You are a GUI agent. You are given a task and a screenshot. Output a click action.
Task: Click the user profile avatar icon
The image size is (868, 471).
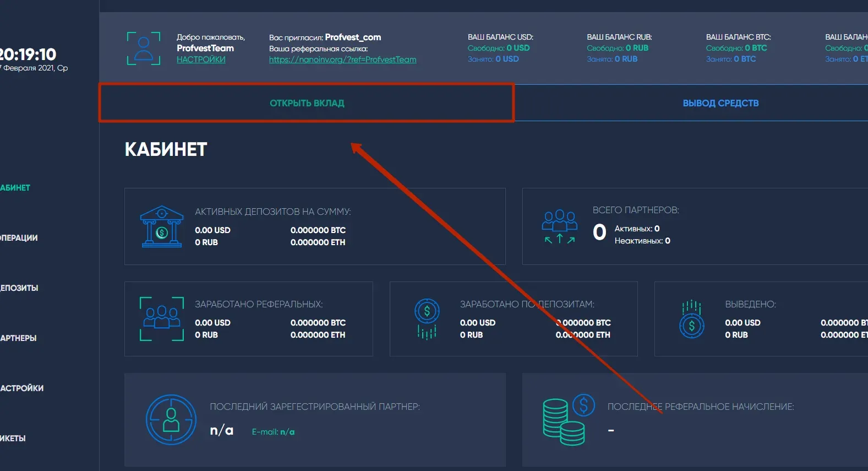(144, 48)
